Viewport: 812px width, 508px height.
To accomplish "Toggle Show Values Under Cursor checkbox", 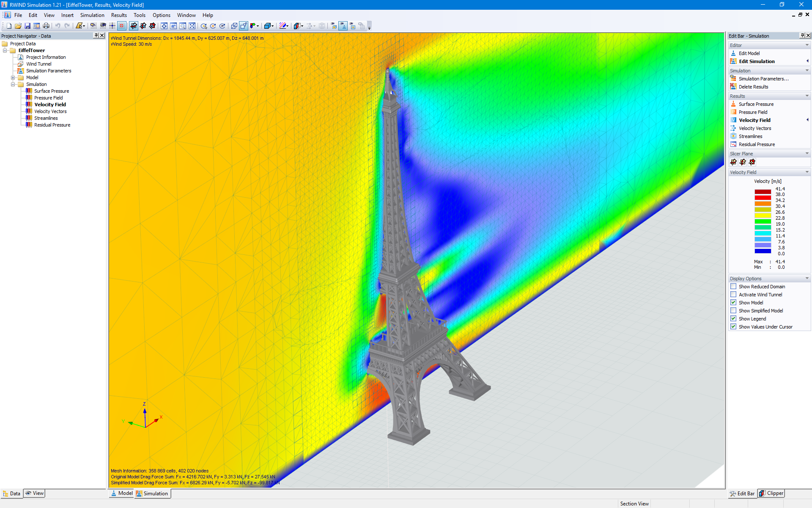I will click(x=733, y=327).
